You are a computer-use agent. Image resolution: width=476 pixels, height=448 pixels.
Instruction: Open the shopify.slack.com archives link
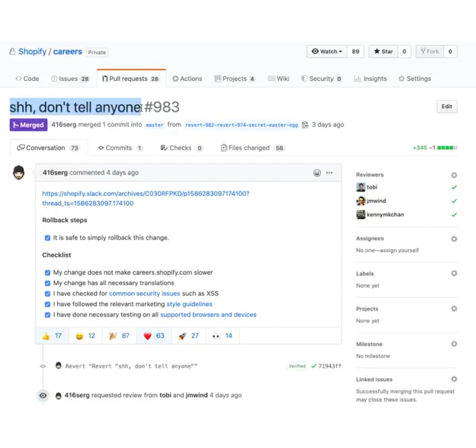(x=146, y=198)
